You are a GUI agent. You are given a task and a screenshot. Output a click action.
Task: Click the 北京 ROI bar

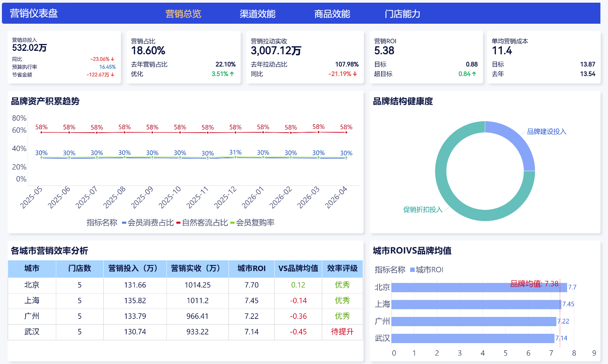tap(479, 287)
